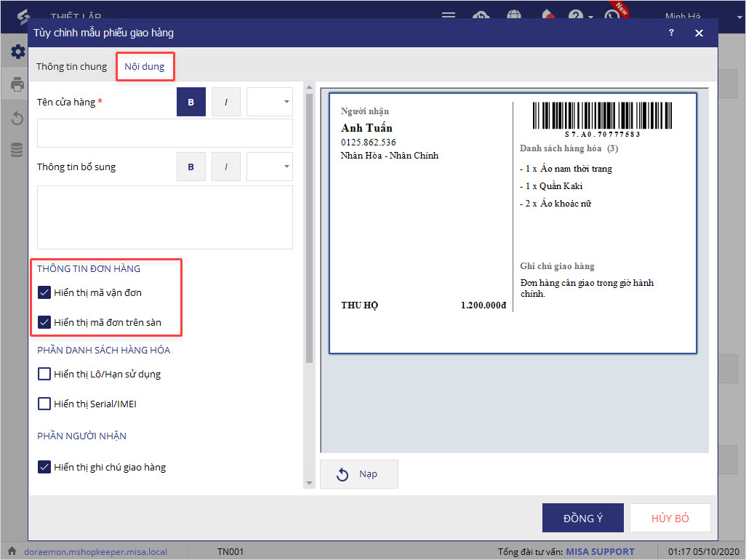
Task: Enable Hiển thị Lô/Hạn sử dụng
Action: click(x=44, y=374)
